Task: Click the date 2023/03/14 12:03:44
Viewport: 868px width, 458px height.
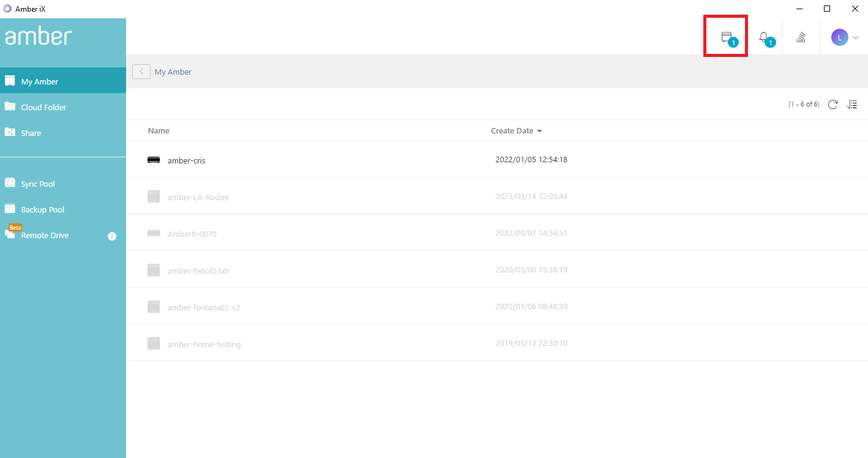Action: click(531, 197)
